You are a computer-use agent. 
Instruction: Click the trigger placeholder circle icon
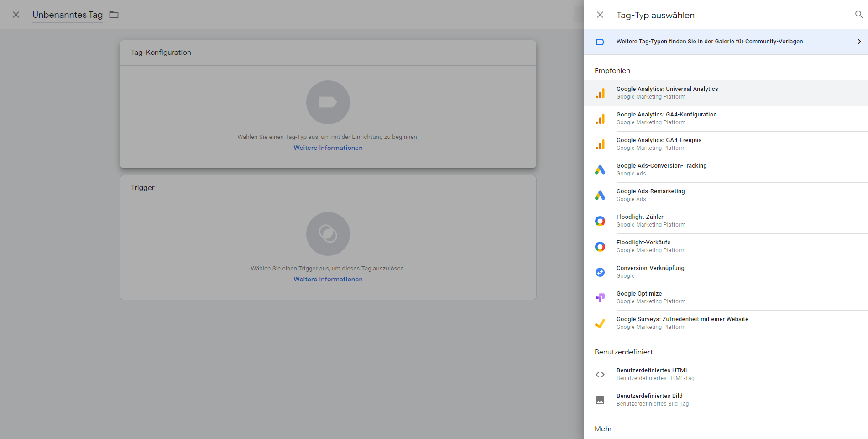click(328, 234)
